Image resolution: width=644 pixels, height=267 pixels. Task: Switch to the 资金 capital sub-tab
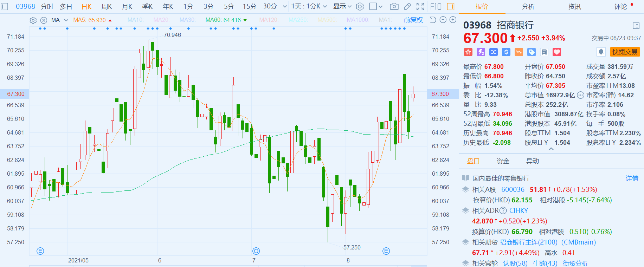(503, 161)
